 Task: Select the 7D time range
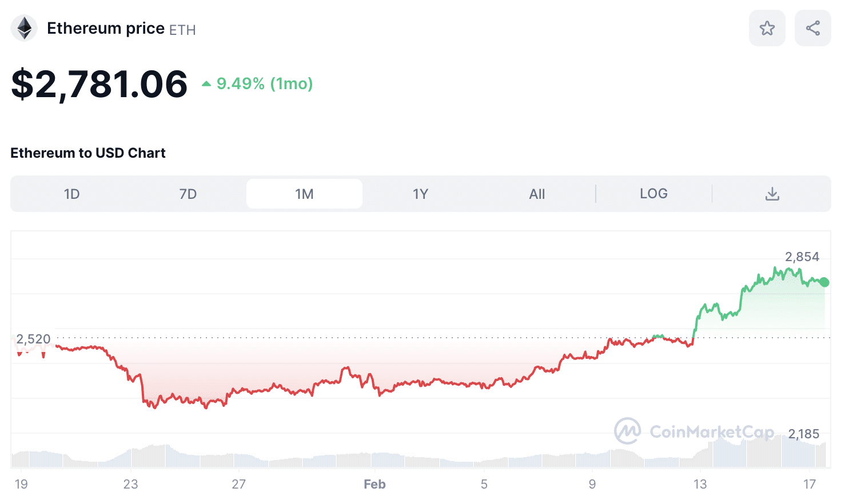point(188,194)
